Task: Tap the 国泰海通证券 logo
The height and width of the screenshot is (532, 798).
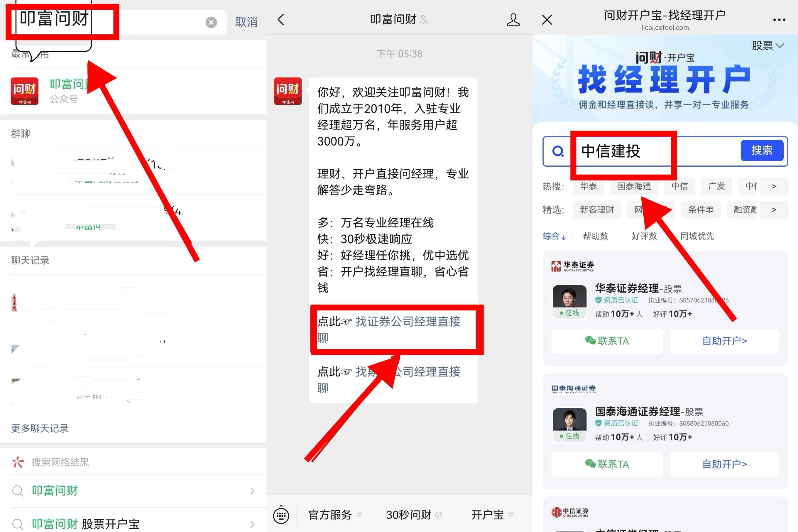Action: click(574, 389)
